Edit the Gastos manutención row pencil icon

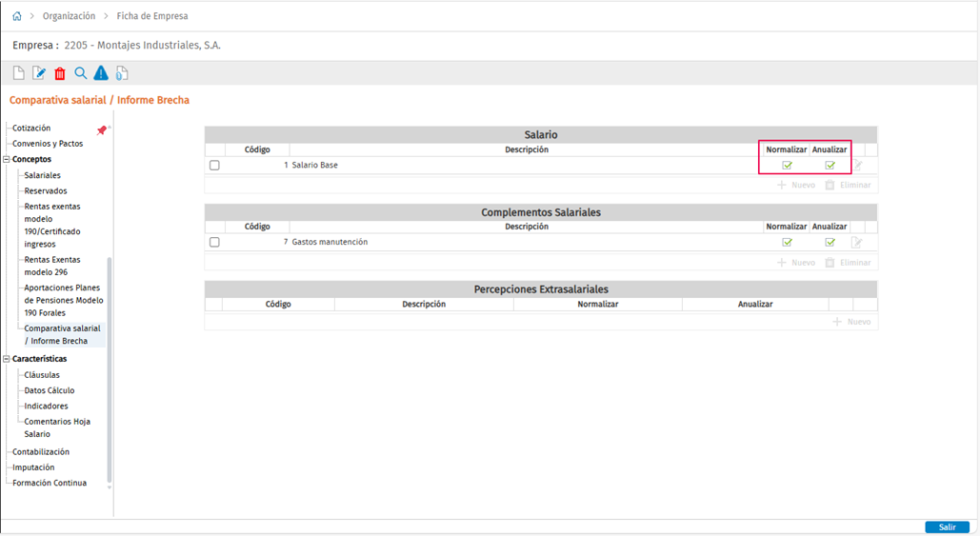[857, 243]
